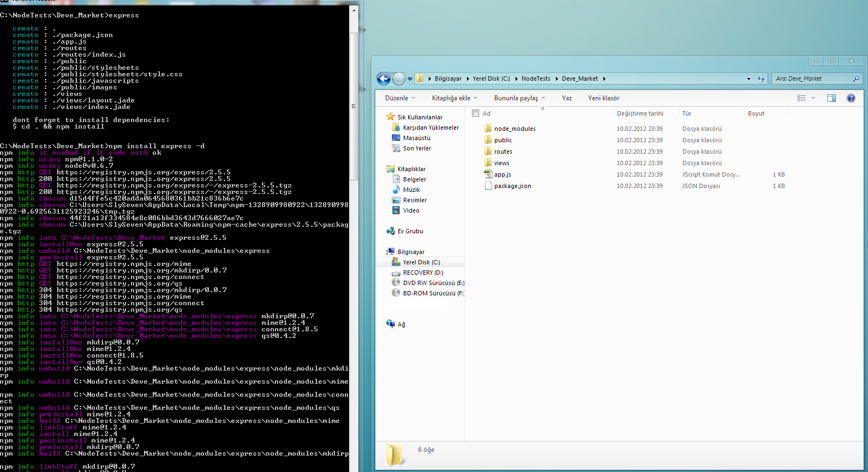Click the Yaz toolbar button
868x472 pixels.
567,98
